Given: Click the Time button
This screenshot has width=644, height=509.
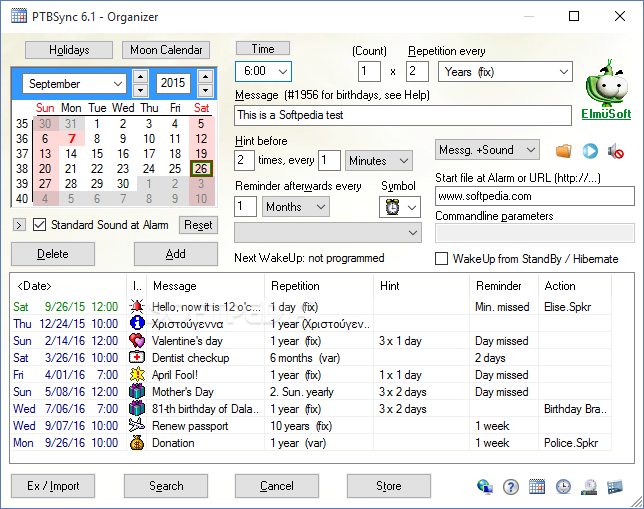Looking at the screenshot, I should 263,48.
